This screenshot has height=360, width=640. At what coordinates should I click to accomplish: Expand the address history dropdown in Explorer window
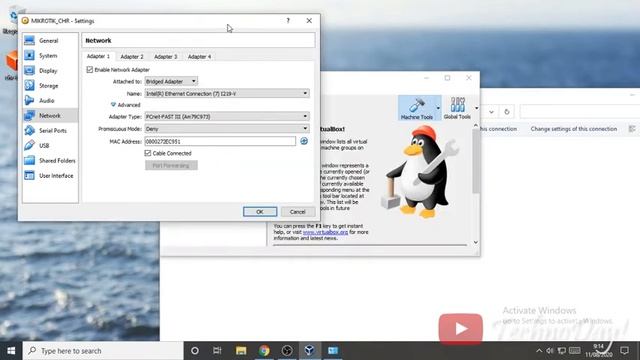tap(491, 112)
